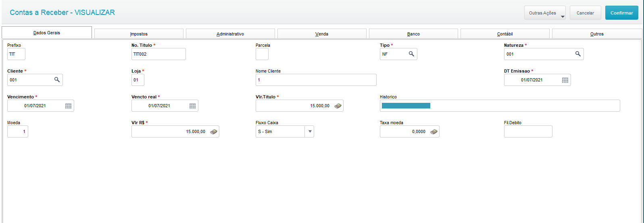Click the Fil.Debito input field
The image size is (644, 223).
pyautogui.click(x=528, y=131)
